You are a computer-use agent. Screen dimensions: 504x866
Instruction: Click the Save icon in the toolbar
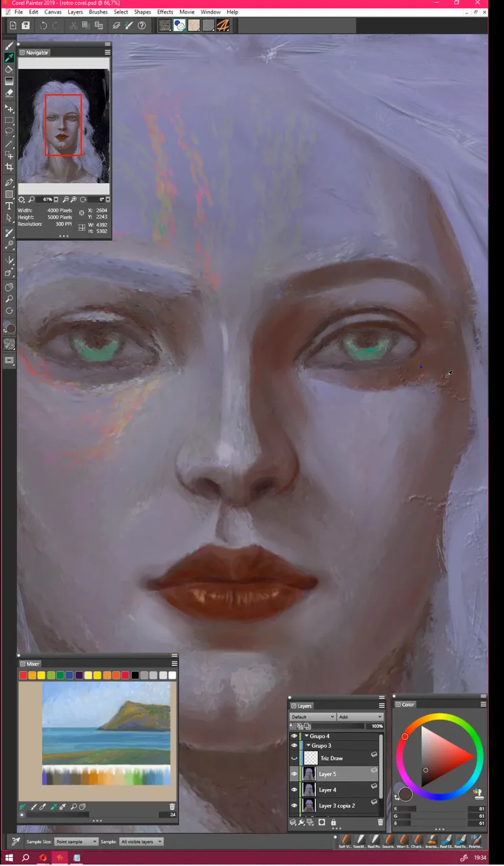click(26, 26)
